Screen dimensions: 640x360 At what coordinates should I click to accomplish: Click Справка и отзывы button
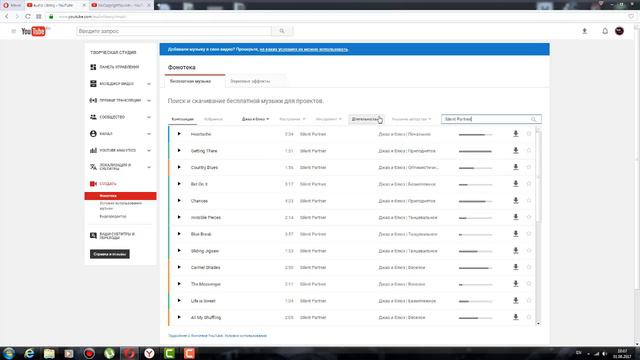click(110, 254)
